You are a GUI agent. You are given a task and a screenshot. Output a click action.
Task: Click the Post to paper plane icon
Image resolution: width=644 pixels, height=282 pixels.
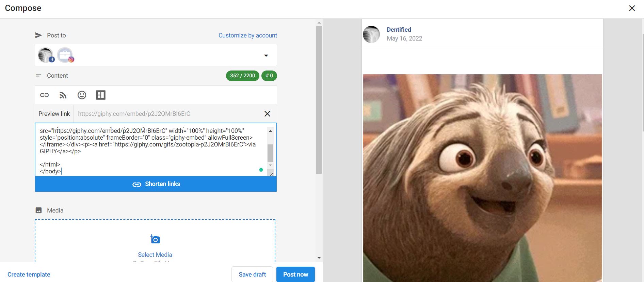pyautogui.click(x=38, y=35)
